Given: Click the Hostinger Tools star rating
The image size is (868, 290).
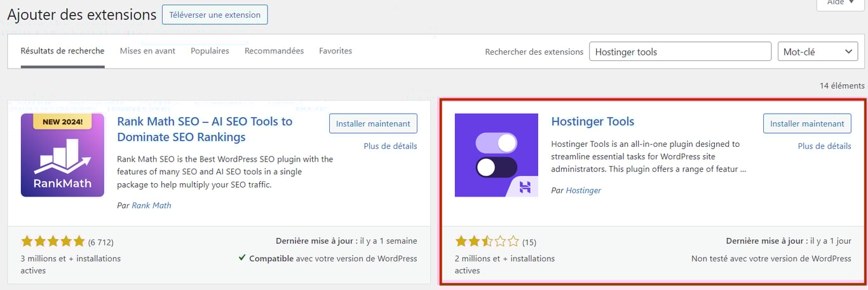Looking at the screenshot, I should click(x=487, y=242).
